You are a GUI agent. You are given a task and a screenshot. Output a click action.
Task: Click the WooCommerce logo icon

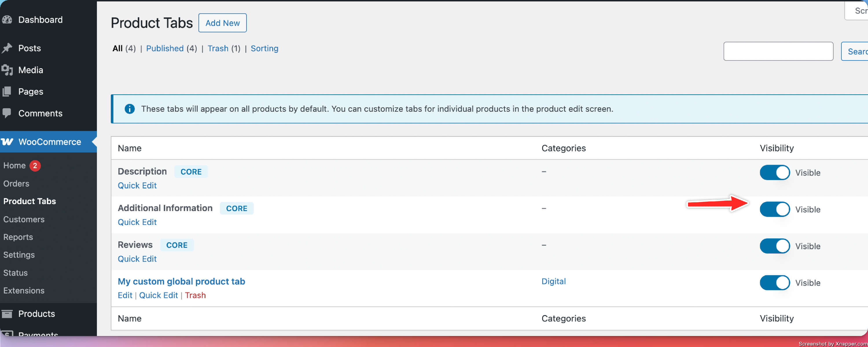[x=7, y=142]
